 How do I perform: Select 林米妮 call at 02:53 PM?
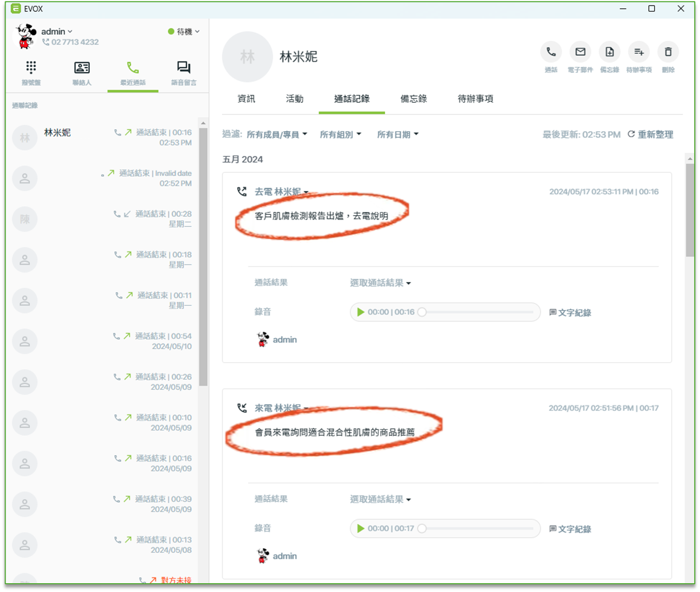(102, 137)
